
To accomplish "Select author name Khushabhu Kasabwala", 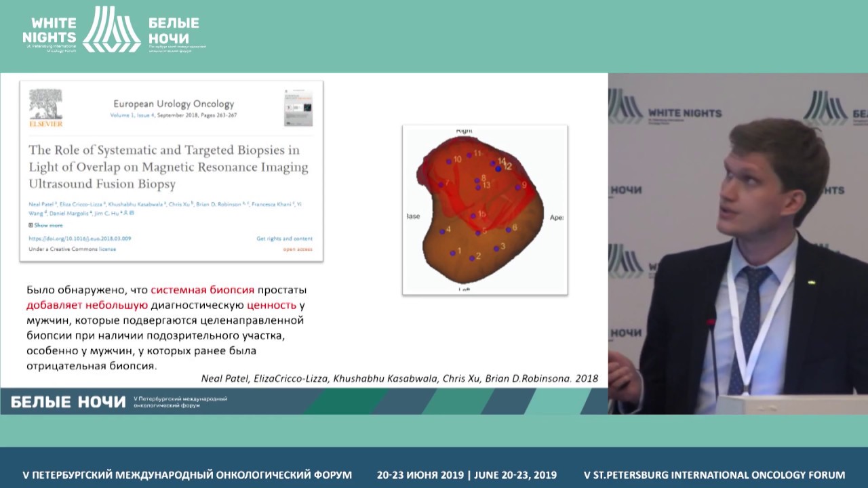I will [x=136, y=204].
